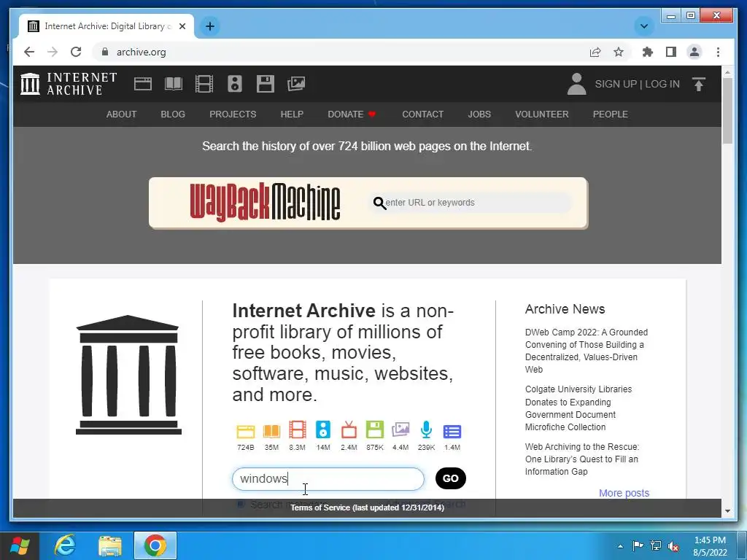Click the page's vertical scrollbar thumb
The height and width of the screenshot is (560, 747).
pyautogui.click(x=727, y=111)
